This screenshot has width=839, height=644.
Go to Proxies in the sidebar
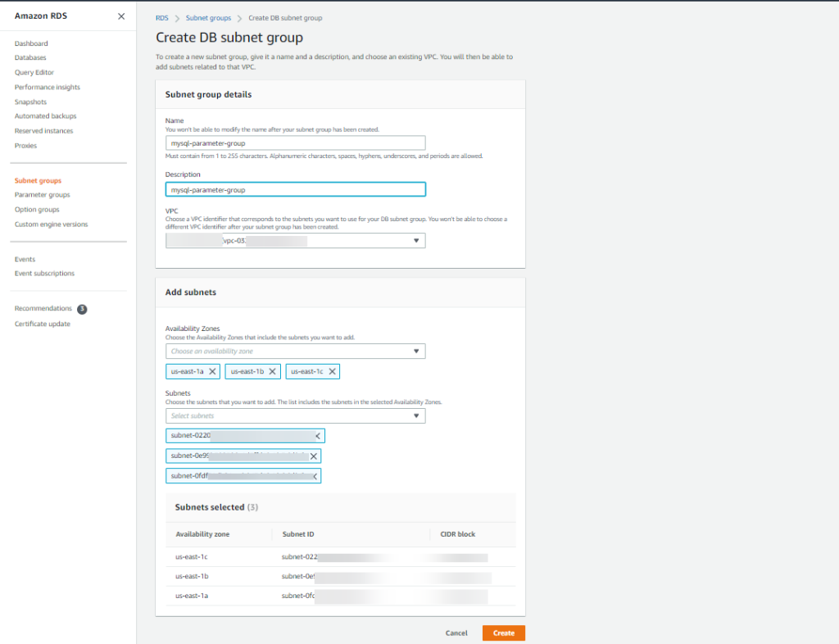(25, 146)
